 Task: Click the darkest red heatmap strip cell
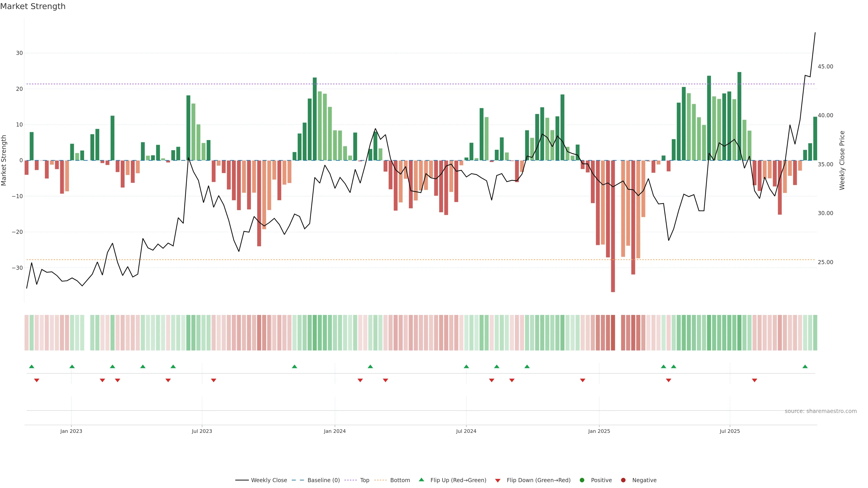tap(613, 333)
